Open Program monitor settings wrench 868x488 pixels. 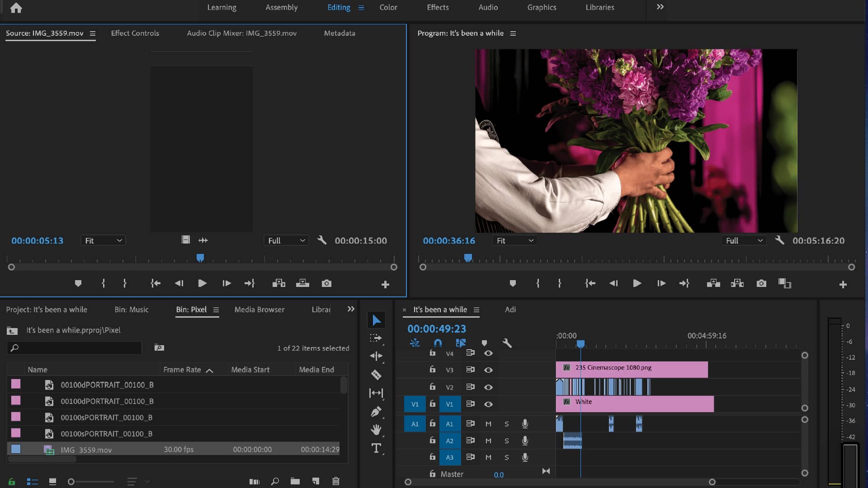(779, 240)
